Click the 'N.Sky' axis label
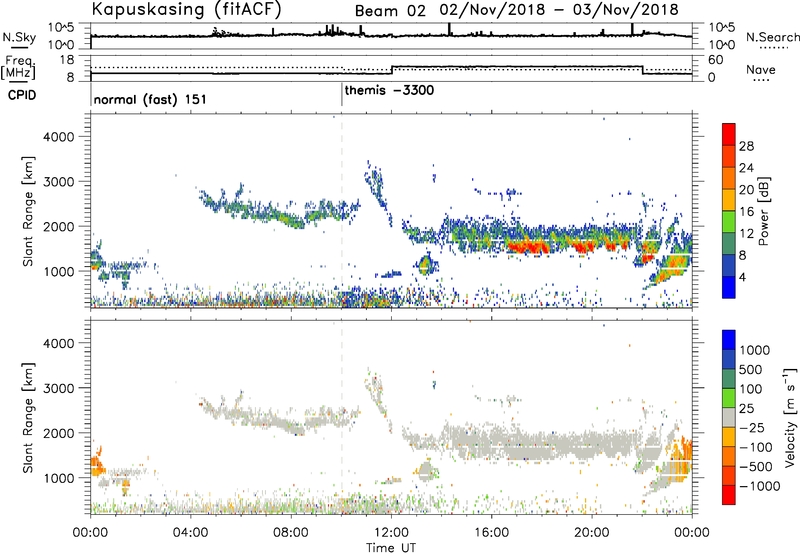Screen dimensions: 800x554 coord(19,37)
